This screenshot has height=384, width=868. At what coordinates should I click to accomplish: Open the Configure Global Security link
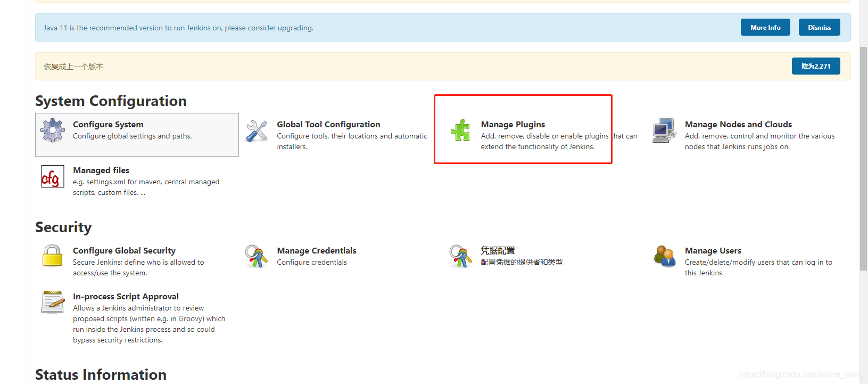point(124,250)
